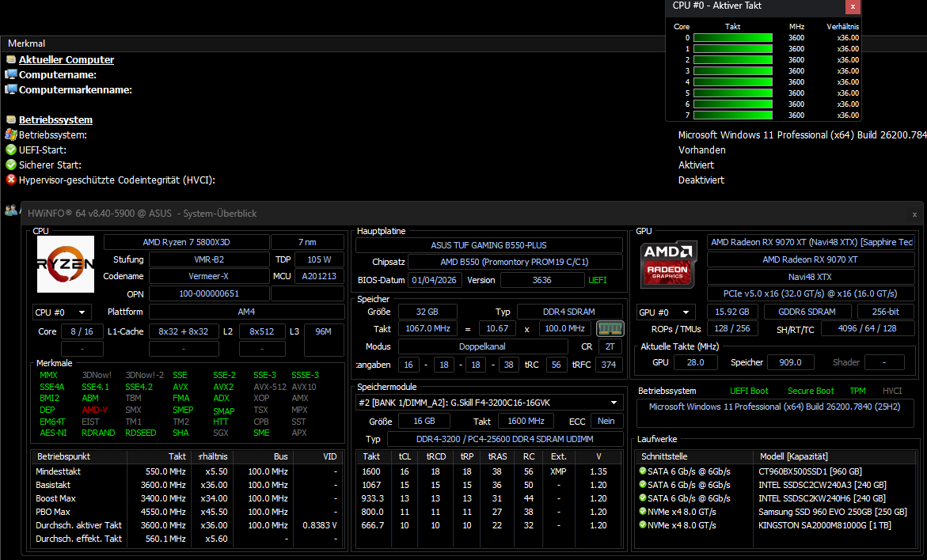This screenshot has height=560, width=927.
Task: Click the 15.92 GB GPU memory value
Action: point(732,312)
